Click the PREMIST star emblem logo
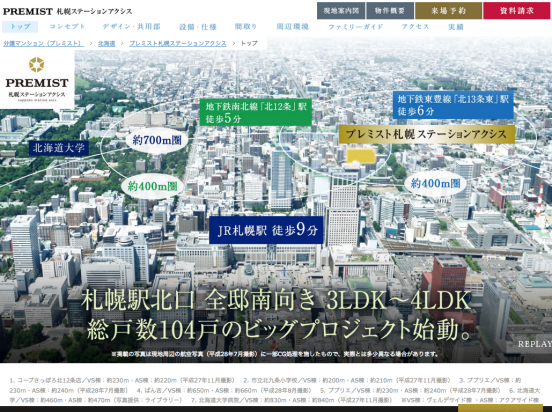The width and height of the screenshot is (552, 412). click(37, 65)
